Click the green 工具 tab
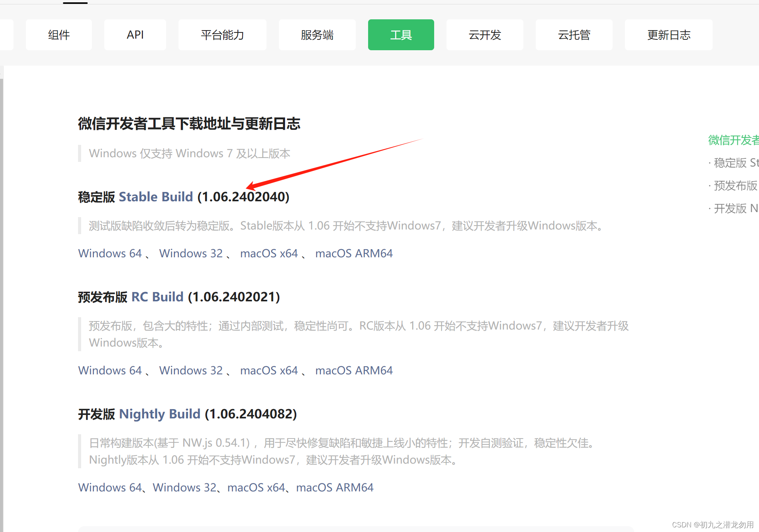The width and height of the screenshot is (759, 532). (x=401, y=35)
